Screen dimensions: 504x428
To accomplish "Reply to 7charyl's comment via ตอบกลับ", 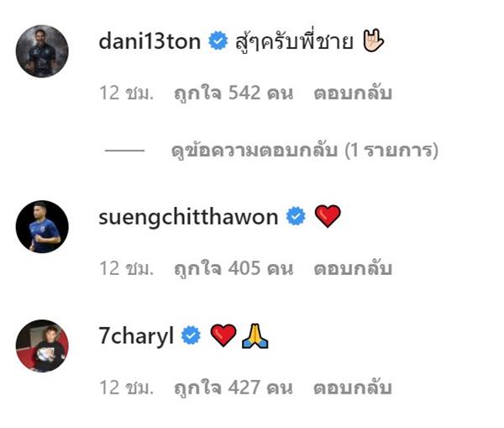I will click(353, 388).
